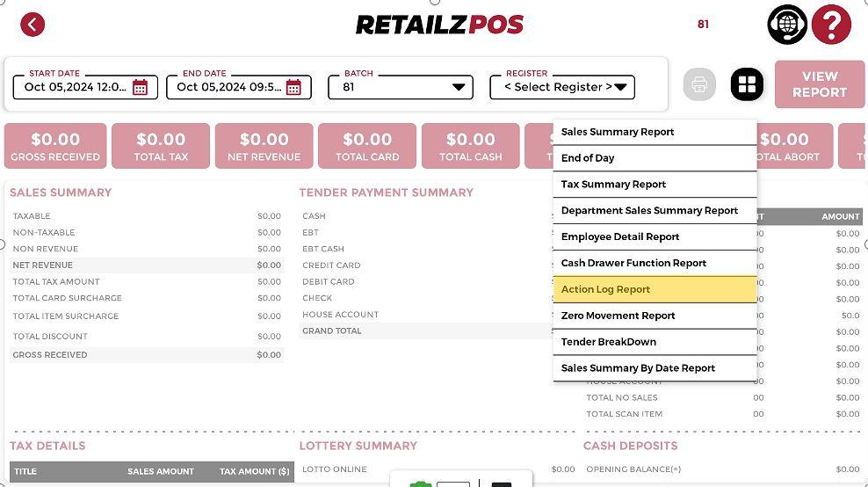Click the NON REVENUE row
Image resolution: width=868 pixels, height=487 pixels.
[x=147, y=249]
